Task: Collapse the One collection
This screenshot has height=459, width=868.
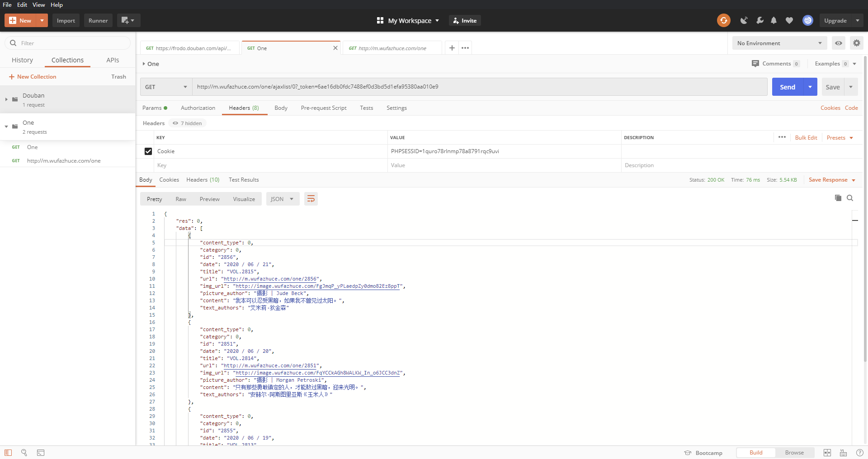Action: pyautogui.click(x=6, y=126)
